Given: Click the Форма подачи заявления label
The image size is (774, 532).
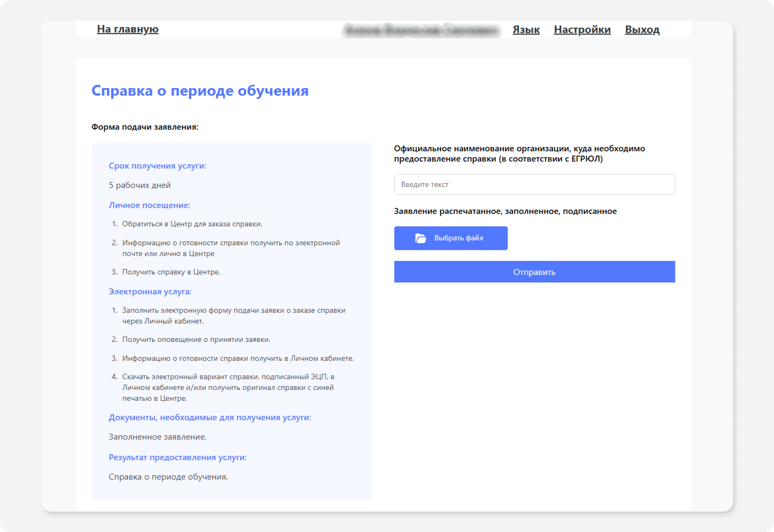Looking at the screenshot, I should coord(145,127).
